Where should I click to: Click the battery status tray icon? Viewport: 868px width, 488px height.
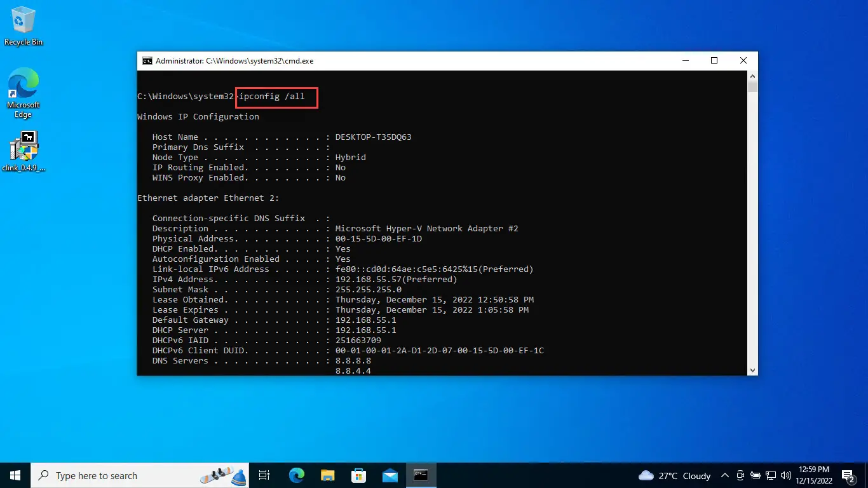click(756, 475)
